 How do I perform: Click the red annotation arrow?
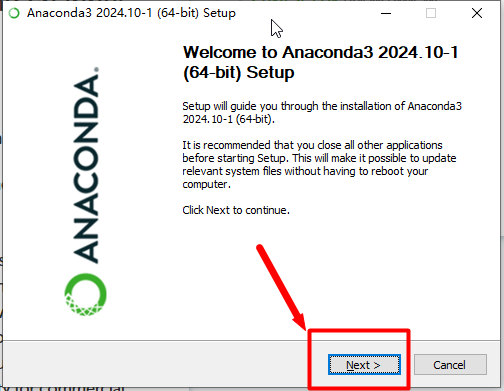[x=281, y=287]
